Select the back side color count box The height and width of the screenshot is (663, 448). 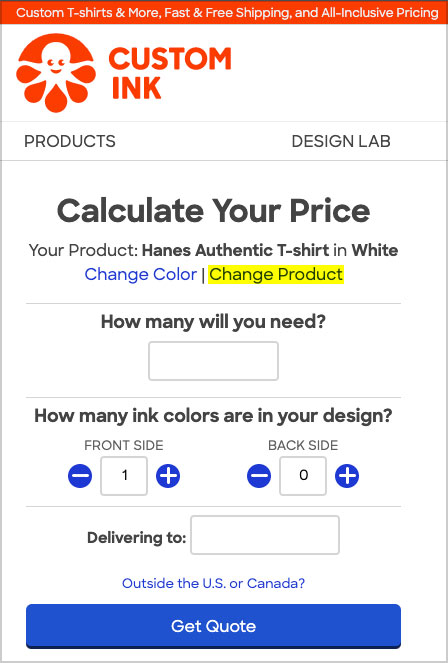pyautogui.click(x=303, y=476)
